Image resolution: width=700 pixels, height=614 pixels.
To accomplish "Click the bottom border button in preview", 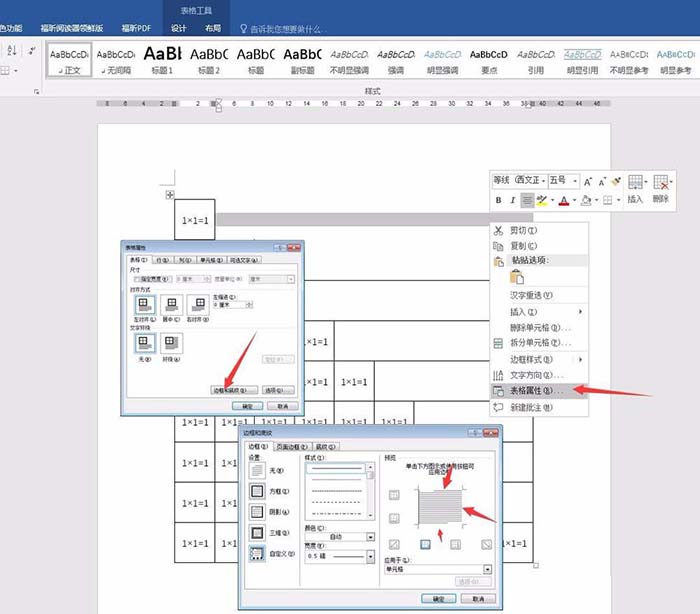I will [424, 545].
